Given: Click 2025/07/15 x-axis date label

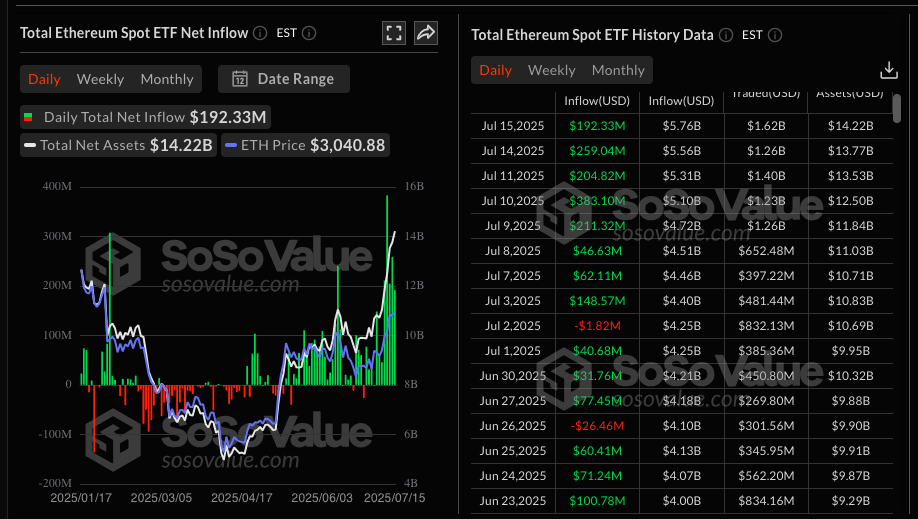Looking at the screenshot, I should (395, 498).
